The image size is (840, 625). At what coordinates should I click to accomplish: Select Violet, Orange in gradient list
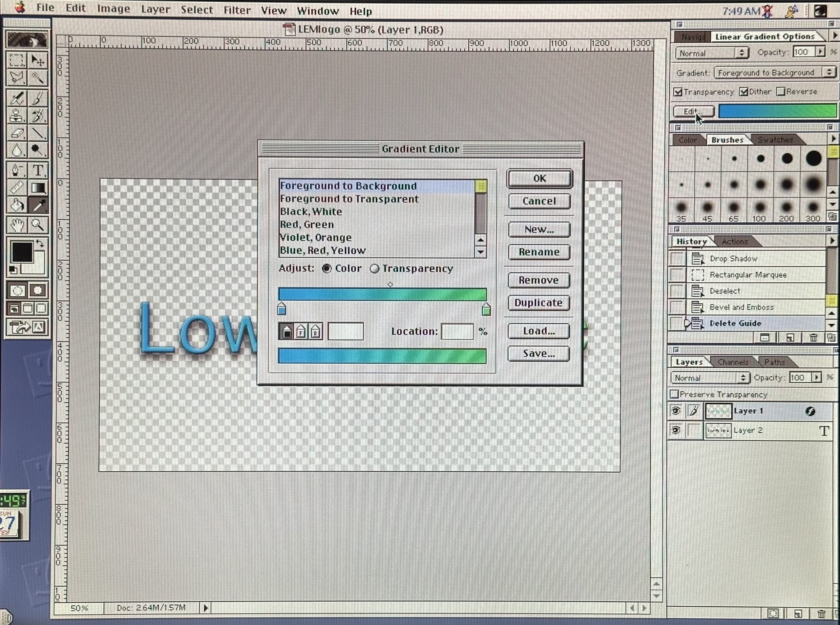coord(315,238)
